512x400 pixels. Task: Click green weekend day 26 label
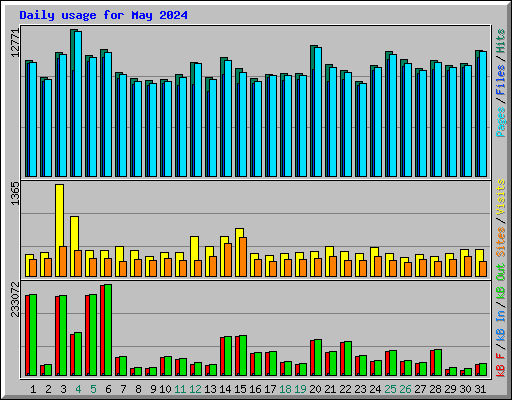click(x=405, y=389)
